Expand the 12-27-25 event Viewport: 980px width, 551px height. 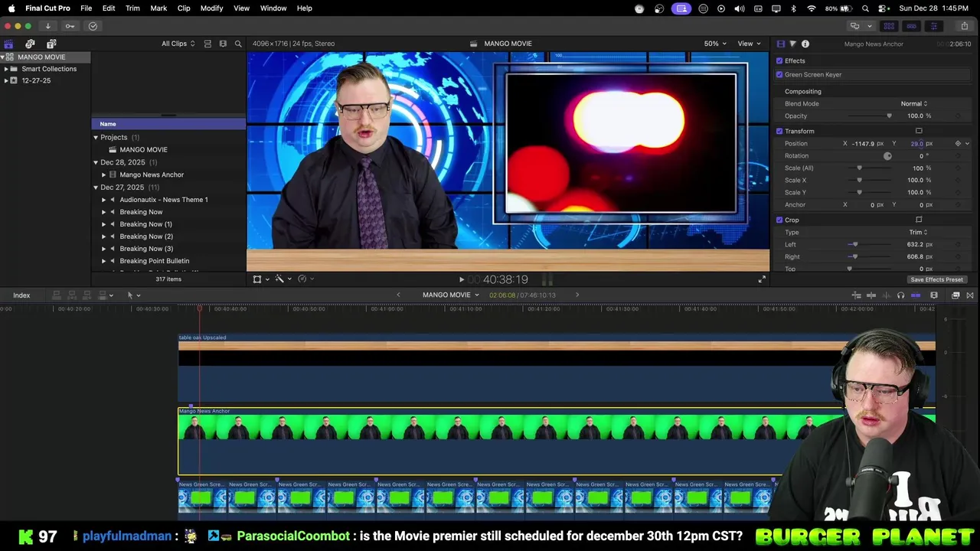click(6, 80)
